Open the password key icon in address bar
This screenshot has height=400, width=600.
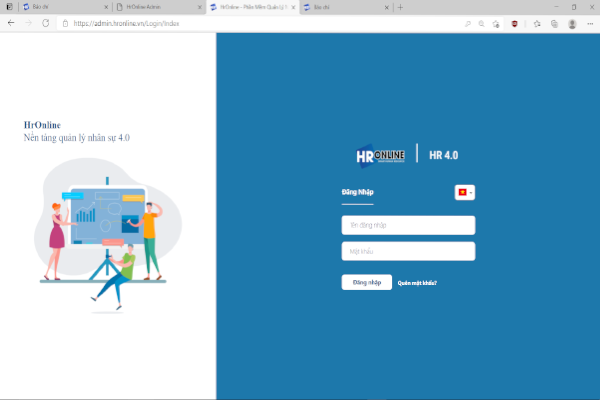(x=468, y=24)
